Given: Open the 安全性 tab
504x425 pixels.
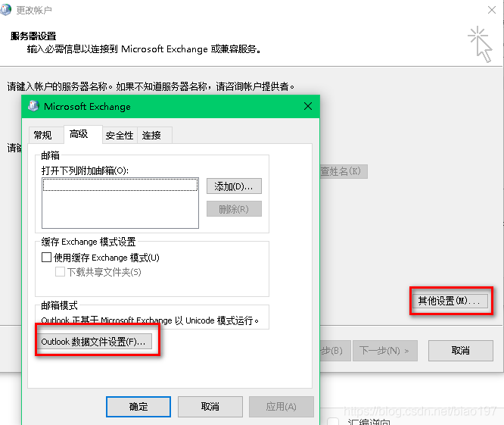Looking at the screenshot, I should click(x=120, y=135).
